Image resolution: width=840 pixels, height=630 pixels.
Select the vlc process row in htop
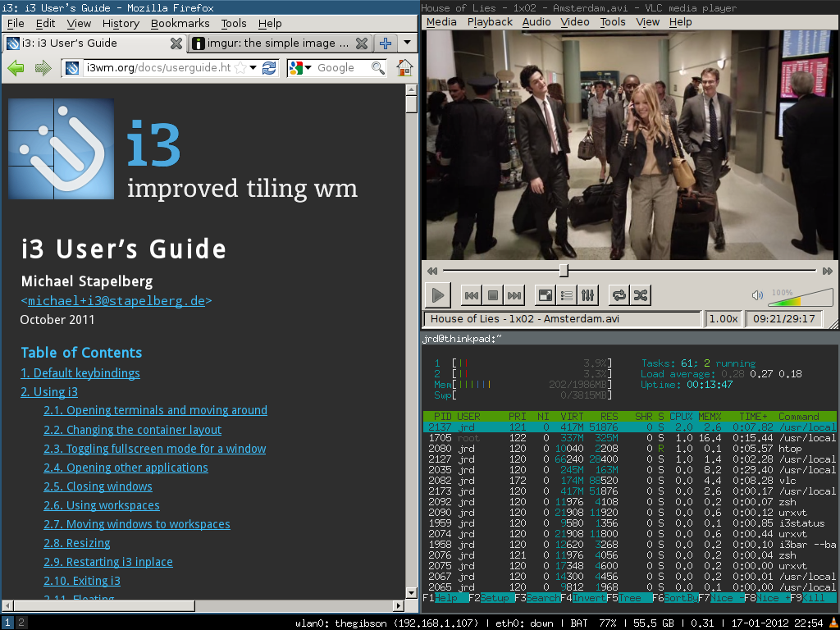[x=629, y=481]
